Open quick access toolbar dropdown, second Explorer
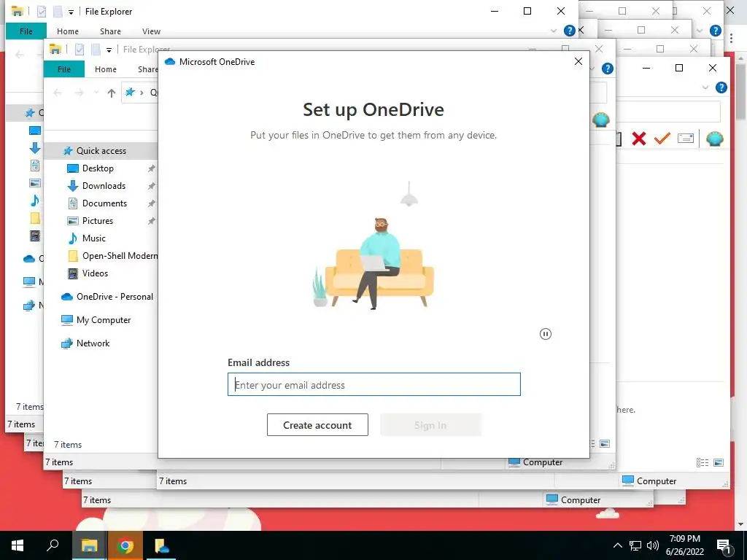This screenshot has width=747, height=560. pos(109,50)
